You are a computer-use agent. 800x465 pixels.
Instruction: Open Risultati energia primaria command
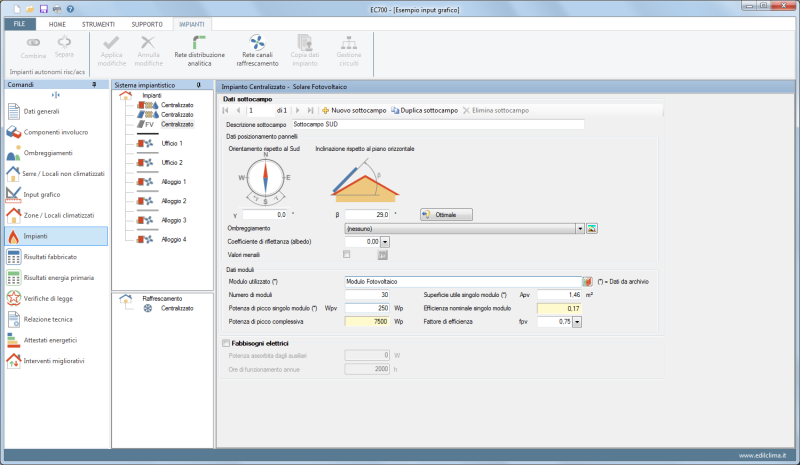coord(56,278)
